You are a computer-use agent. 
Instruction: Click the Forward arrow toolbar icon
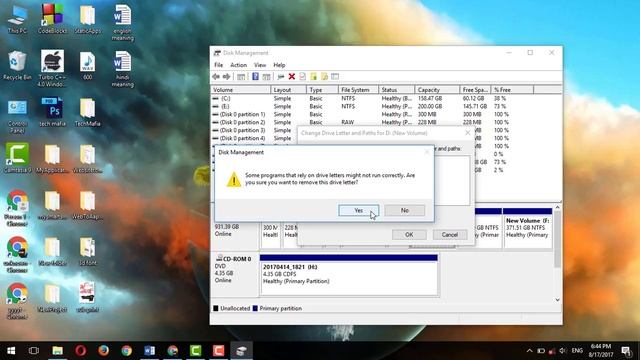[x=226, y=76]
